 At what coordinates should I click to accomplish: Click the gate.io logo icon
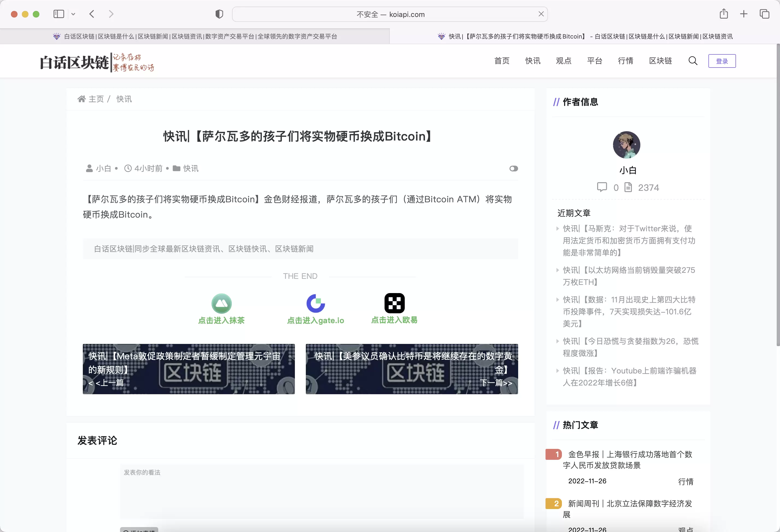(316, 303)
